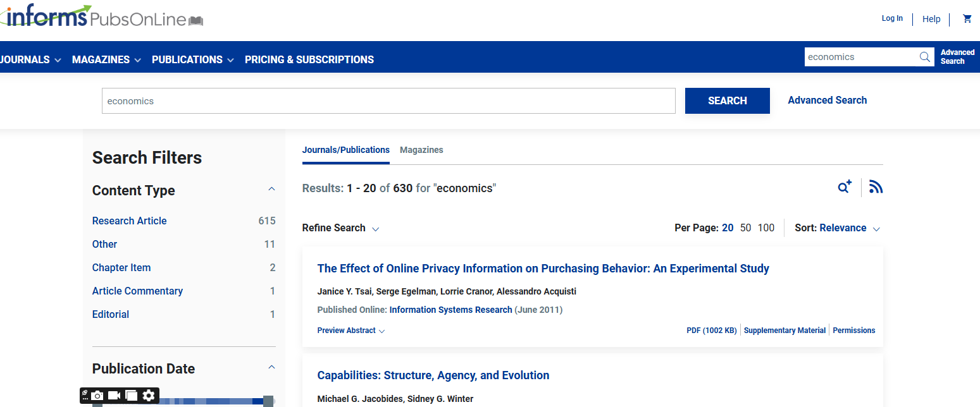Open the Journals menu
980x407 pixels.
[x=30, y=59]
